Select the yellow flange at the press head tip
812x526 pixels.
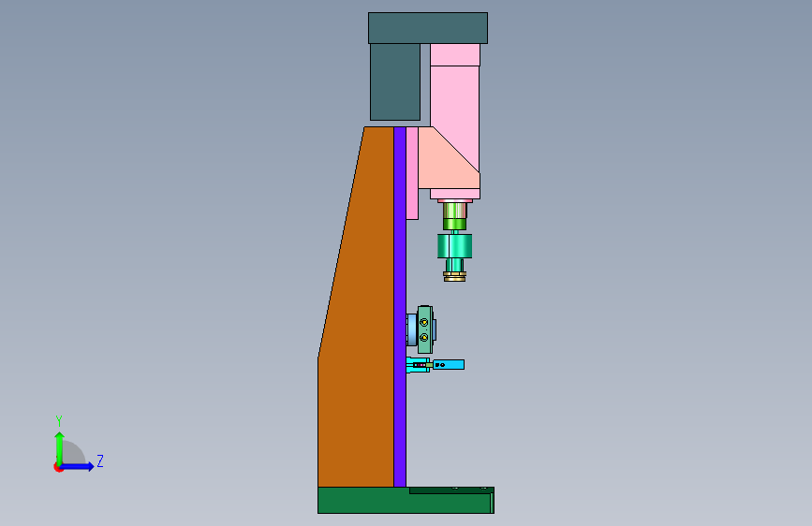pyautogui.click(x=454, y=276)
